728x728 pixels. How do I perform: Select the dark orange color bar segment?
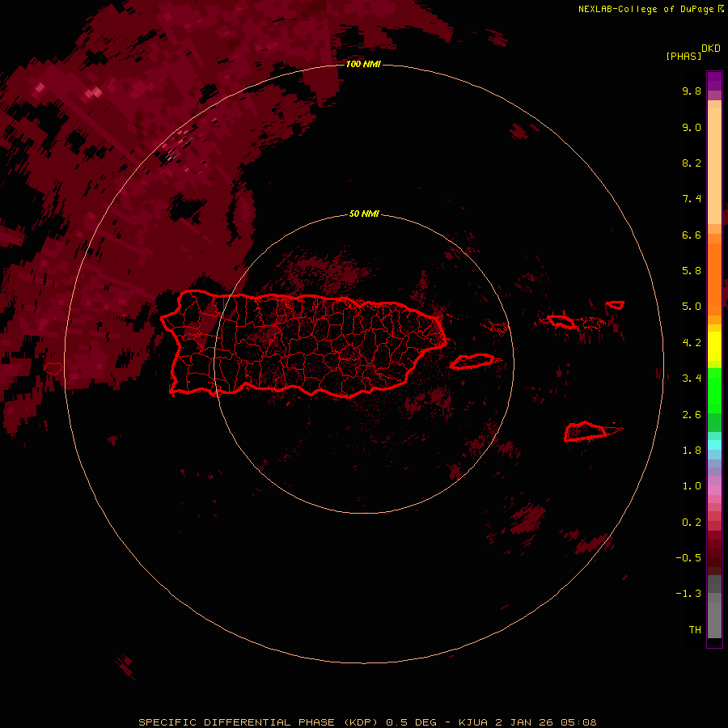click(x=714, y=280)
